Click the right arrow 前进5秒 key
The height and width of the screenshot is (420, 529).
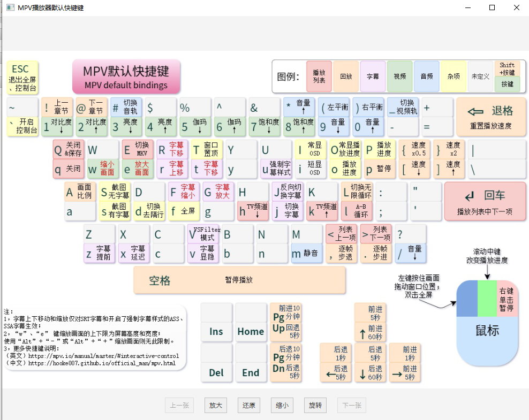(x=405, y=373)
